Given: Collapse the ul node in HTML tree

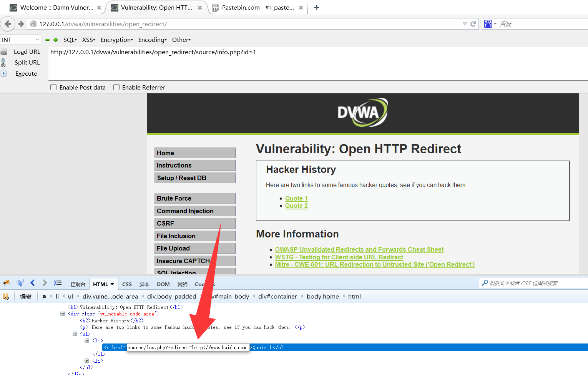Looking at the screenshot, I should pyautogui.click(x=75, y=334).
